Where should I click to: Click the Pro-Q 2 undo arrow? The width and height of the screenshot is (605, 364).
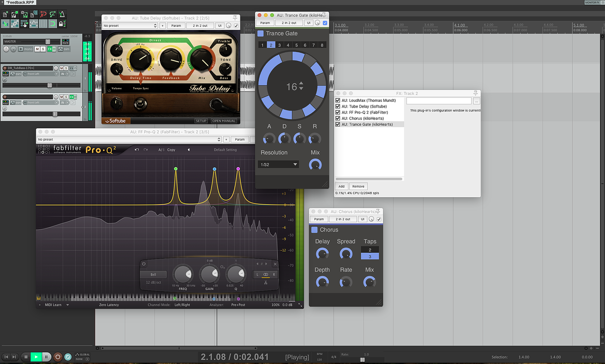point(137,150)
